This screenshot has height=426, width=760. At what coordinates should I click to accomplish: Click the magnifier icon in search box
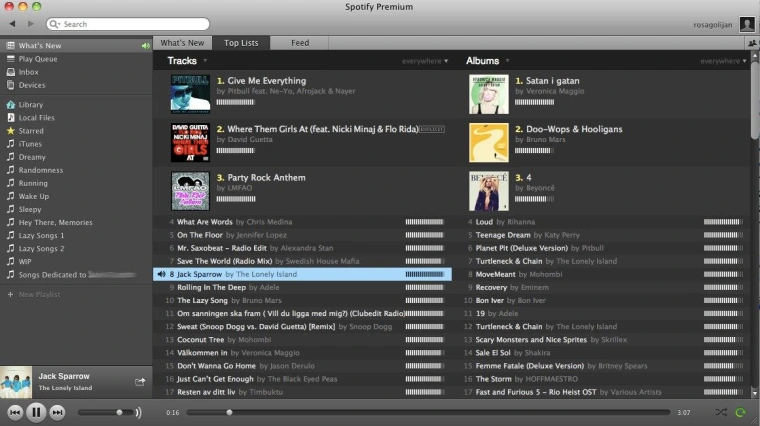click(x=54, y=24)
